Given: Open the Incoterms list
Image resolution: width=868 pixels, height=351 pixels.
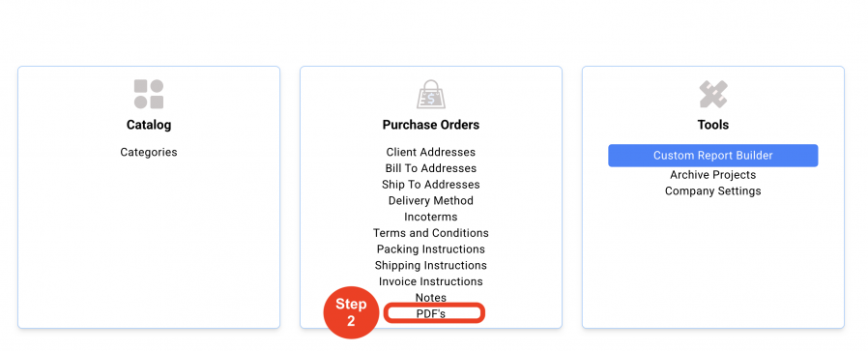Looking at the screenshot, I should pos(431,217).
